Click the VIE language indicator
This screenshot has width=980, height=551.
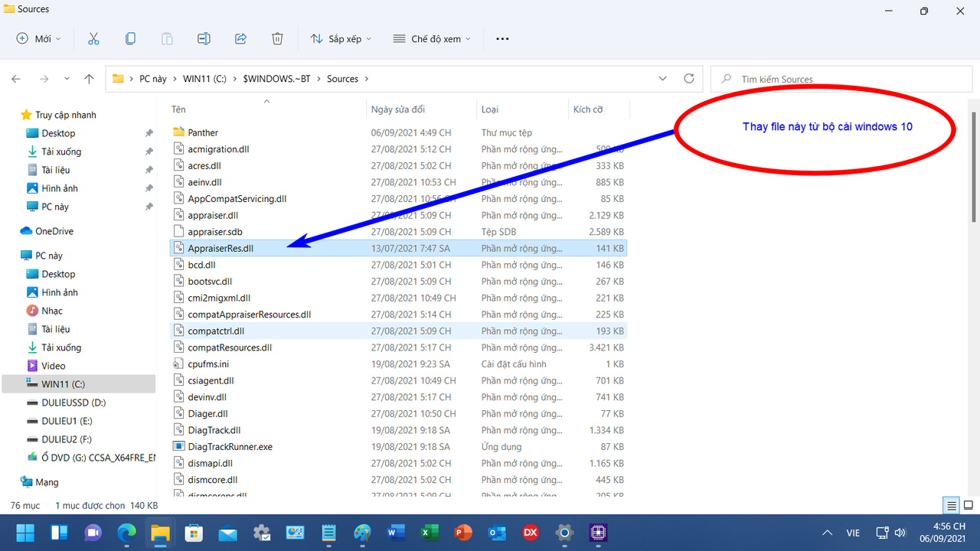click(x=853, y=533)
